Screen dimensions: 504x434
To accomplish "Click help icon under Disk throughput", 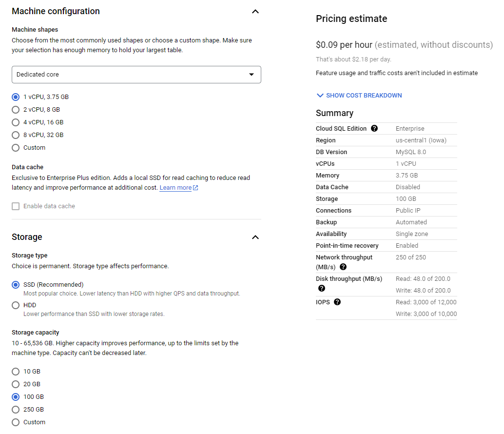I will click(x=322, y=288).
